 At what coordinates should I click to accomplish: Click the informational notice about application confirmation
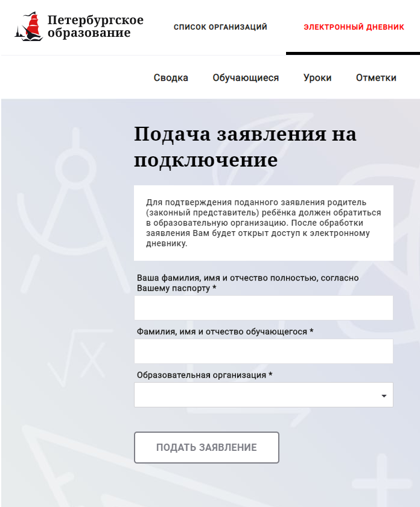(x=263, y=223)
